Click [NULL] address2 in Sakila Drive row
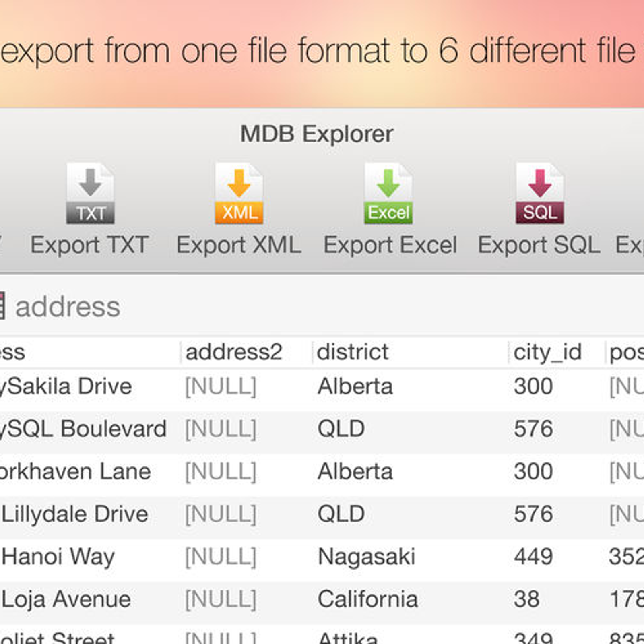The height and width of the screenshot is (644, 644). pyautogui.click(x=221, y=387)
